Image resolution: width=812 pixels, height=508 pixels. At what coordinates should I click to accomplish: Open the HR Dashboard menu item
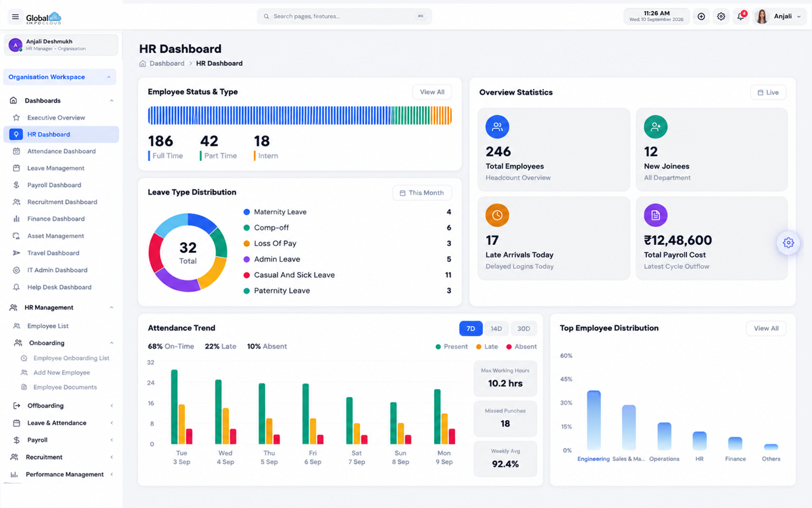61,135
